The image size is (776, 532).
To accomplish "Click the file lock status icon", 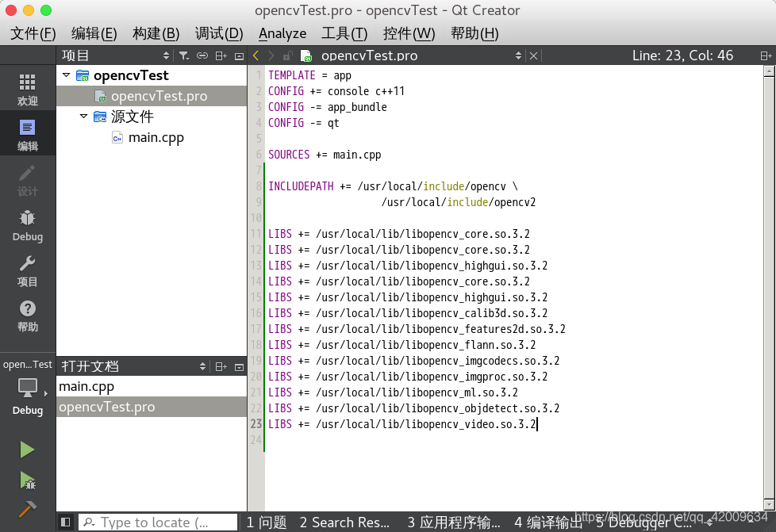I will coord(287,55).
